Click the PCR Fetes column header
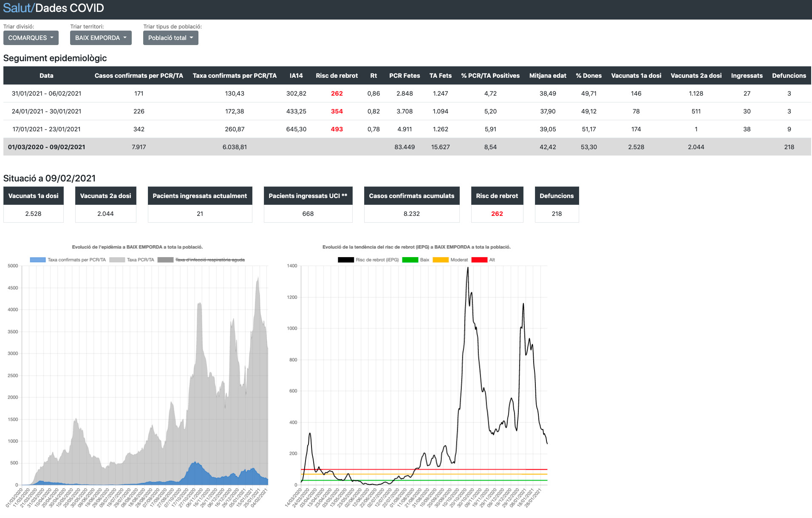812x518 pixels. pyautogui.click(x=405, y=76)
